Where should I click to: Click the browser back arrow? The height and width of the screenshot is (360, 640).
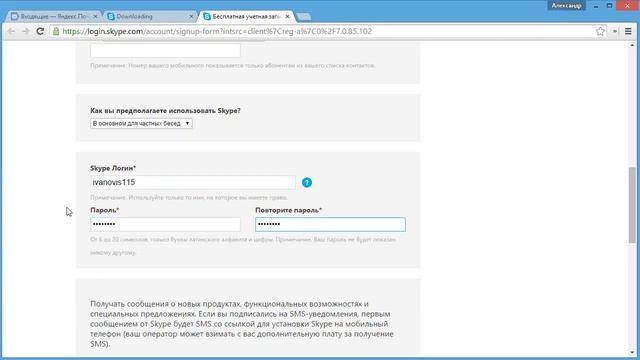[x=11, y=31]
